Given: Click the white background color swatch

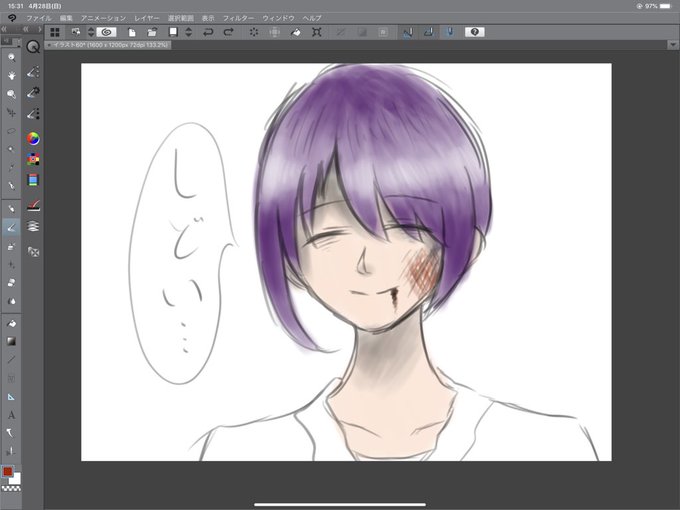Looking at the screenshot, I should (16, 479).
